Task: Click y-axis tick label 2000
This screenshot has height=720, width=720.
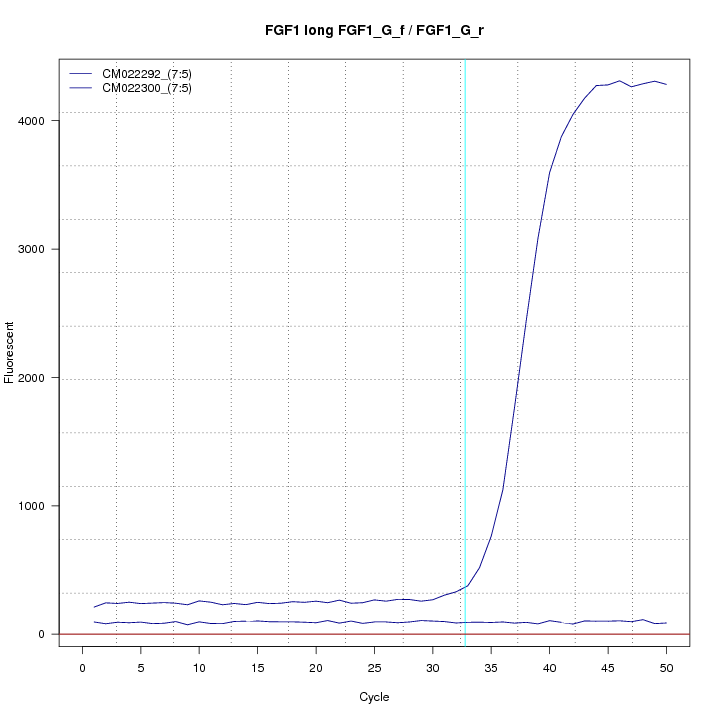Action: point(32,378)
